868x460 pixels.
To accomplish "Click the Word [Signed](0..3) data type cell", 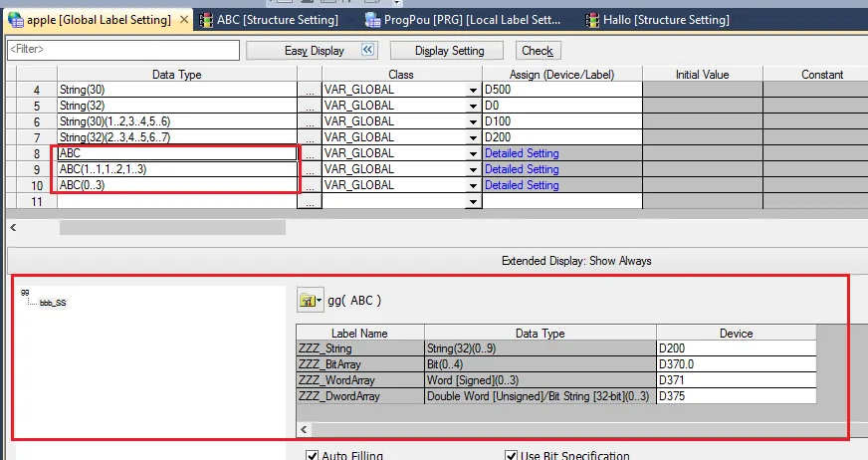I will pyautogui.click(x=541, y=380).
